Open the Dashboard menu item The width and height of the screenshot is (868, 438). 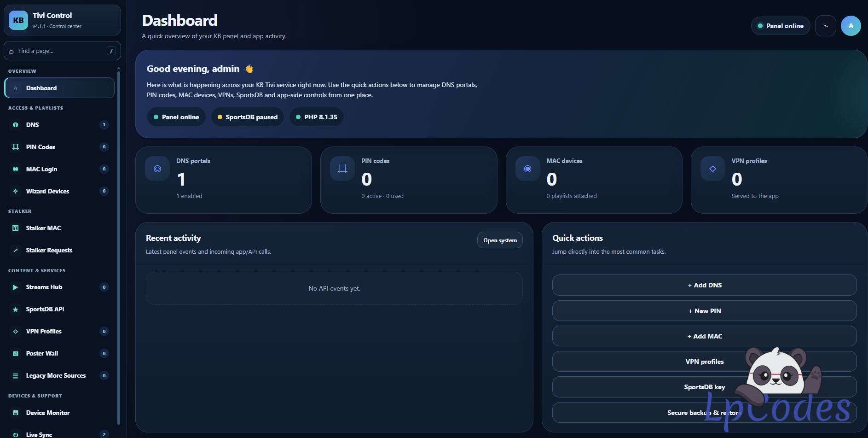tap(59, 88)
